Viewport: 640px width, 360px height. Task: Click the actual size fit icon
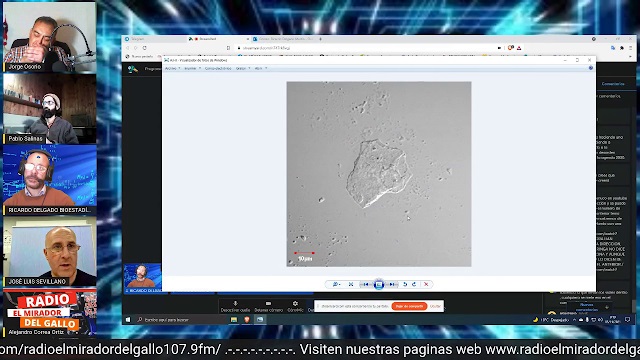351,284
